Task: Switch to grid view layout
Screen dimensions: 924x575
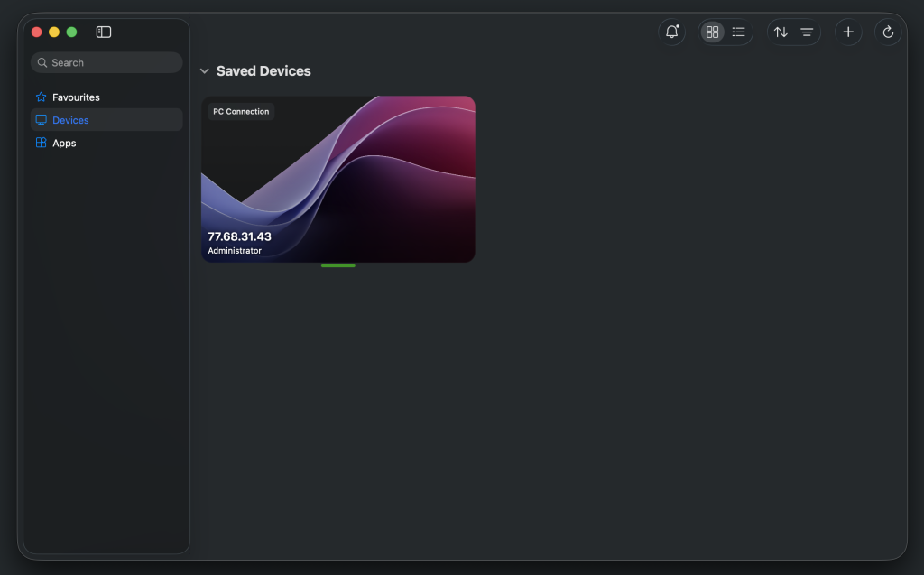Action: point(713,32)
